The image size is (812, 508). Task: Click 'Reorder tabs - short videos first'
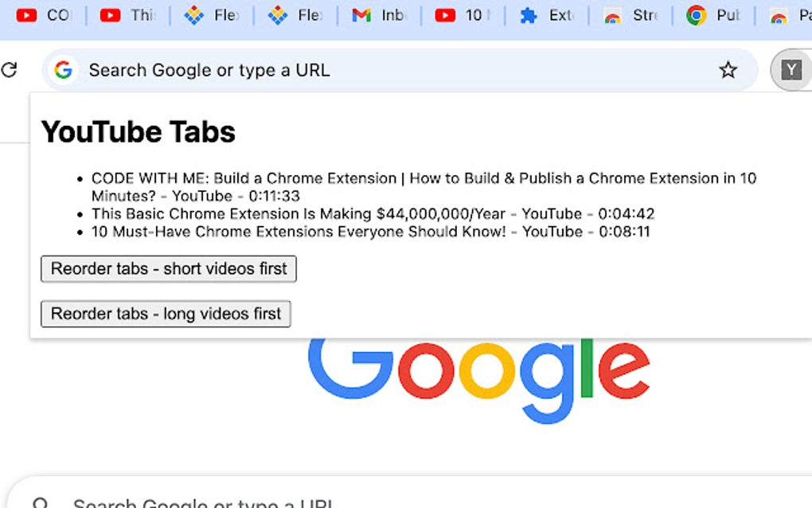(x=168, y=269)
